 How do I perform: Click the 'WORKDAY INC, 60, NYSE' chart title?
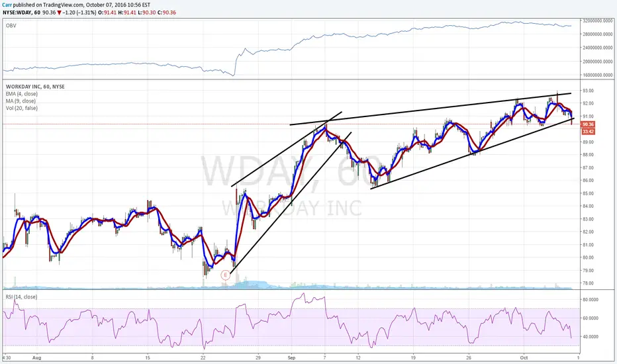point(35,87)
